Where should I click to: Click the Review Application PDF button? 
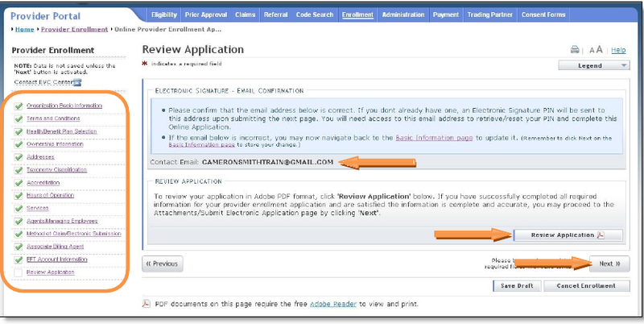tap(568, 235)
